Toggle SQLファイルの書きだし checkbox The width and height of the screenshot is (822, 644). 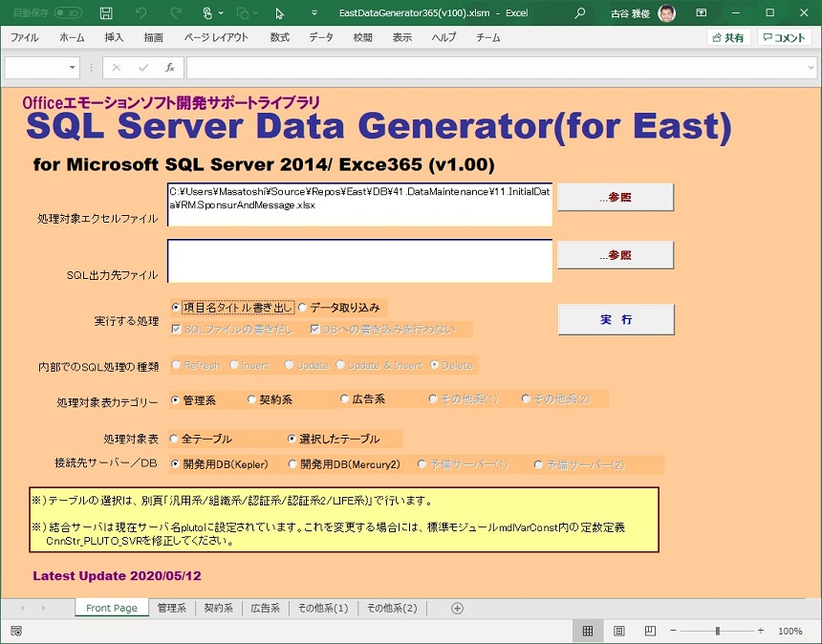pos(176,329)
